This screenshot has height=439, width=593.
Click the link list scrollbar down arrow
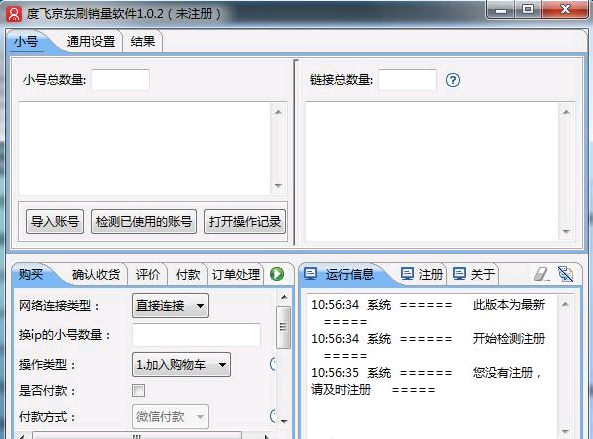coord(566,231)
